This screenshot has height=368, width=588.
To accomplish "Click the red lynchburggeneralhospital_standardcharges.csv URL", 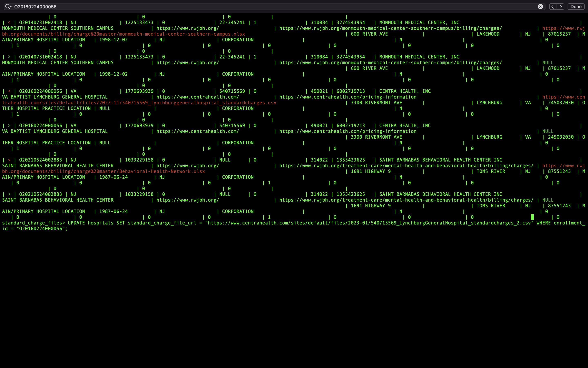I will click(139, 103).
